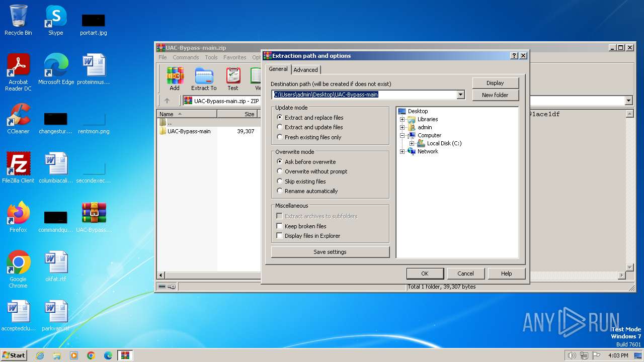Select Rename automatically option
The height and width of the screenshot is (362, 644).
307,191
